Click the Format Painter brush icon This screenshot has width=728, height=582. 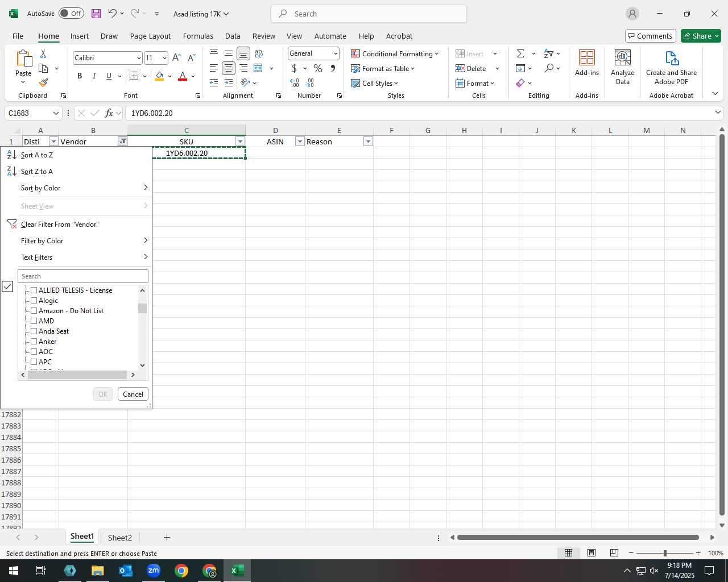click(43, 83)
